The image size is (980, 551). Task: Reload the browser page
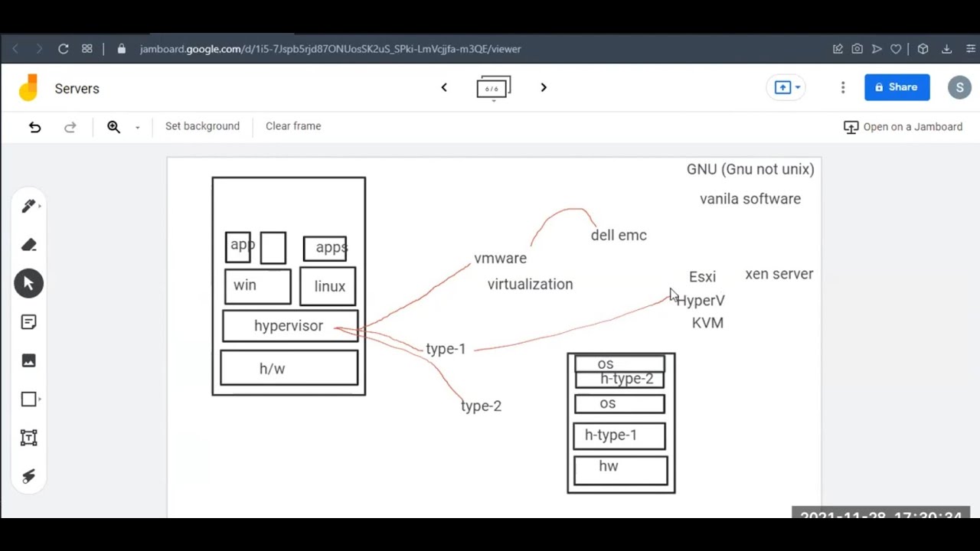click(64, 49)
